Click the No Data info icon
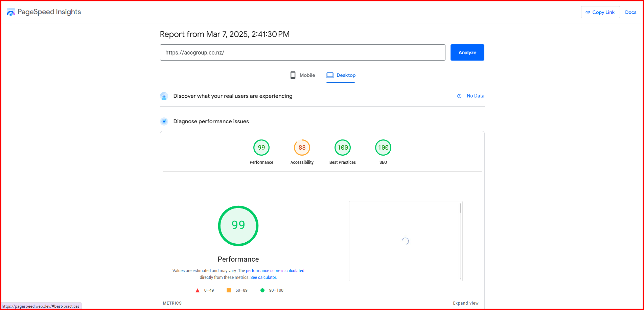 [x=459, y=96]
